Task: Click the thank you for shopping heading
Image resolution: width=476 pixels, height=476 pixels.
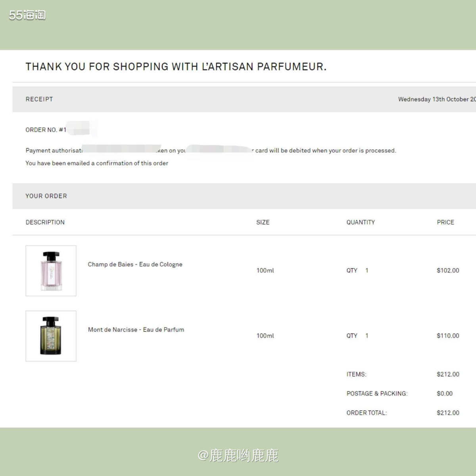Action: (176, 67)
